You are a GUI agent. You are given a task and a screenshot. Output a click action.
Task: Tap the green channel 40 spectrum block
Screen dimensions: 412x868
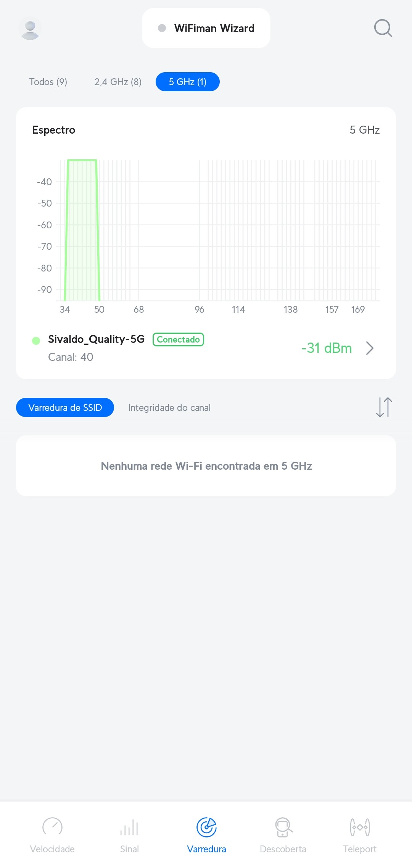[x=82, y=229]
